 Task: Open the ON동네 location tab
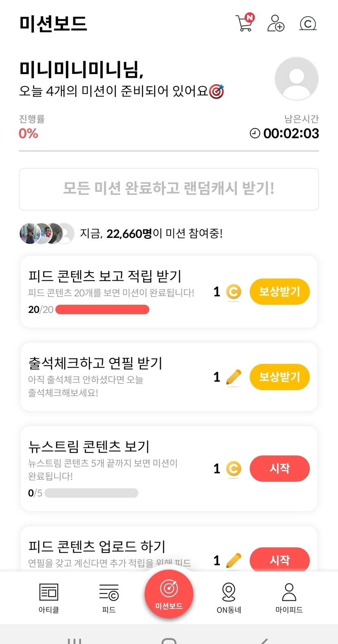(229, 597)
